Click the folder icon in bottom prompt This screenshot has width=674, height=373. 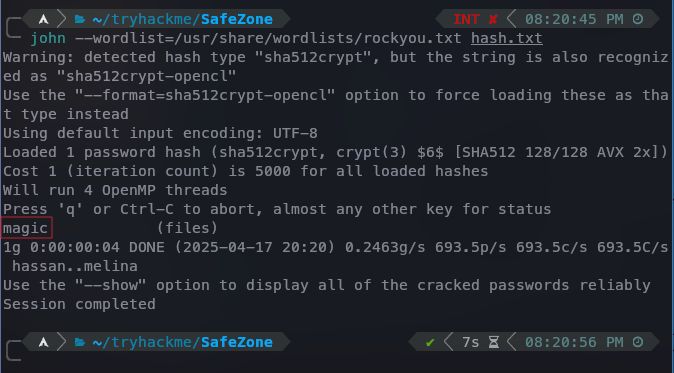80,342
